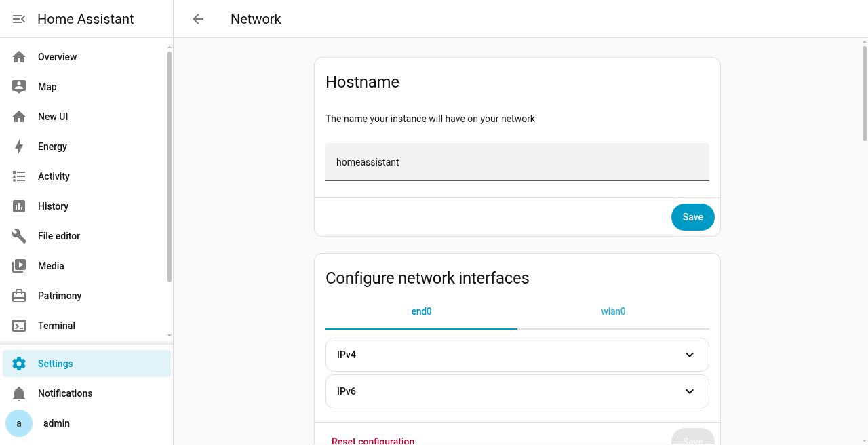Image resolution: width=868 pixels, height=445 pixels.
Task: Click the File editor wrench icon
Action: [x=19, y=236]
